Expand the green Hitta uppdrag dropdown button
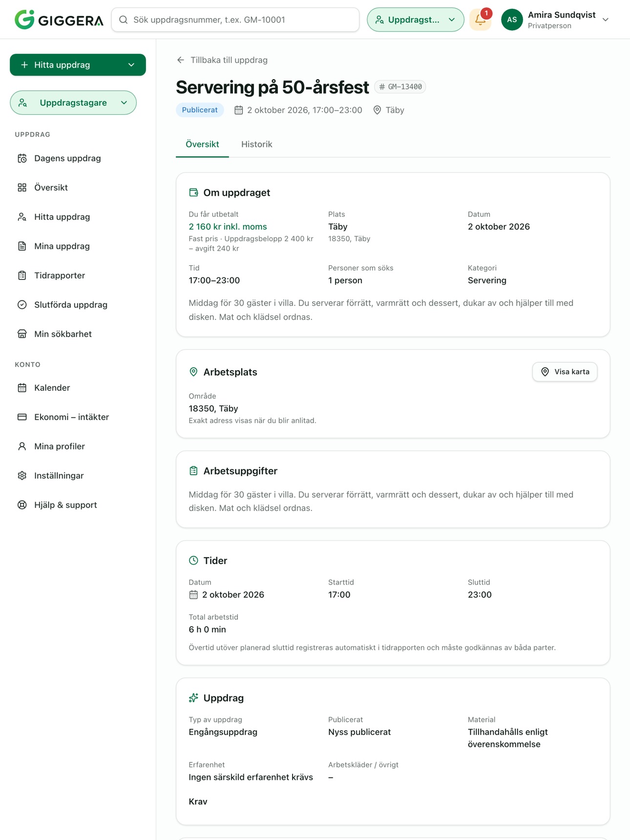Viewport: 630px width, 840px height. [x=78, y=65]
